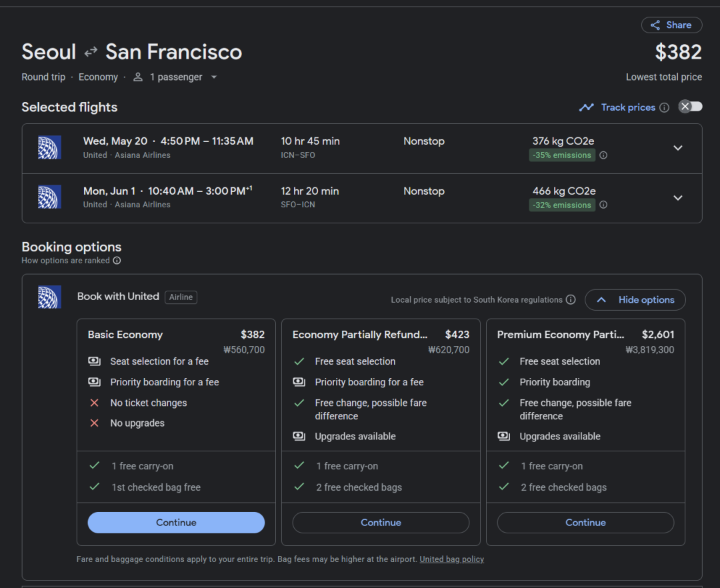Click the Track prices info icon

click(x=664, y=107)
